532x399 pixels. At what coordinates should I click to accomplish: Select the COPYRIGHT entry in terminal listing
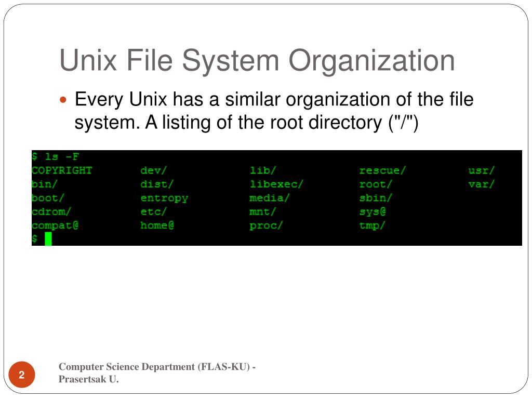tap(62, 170)
